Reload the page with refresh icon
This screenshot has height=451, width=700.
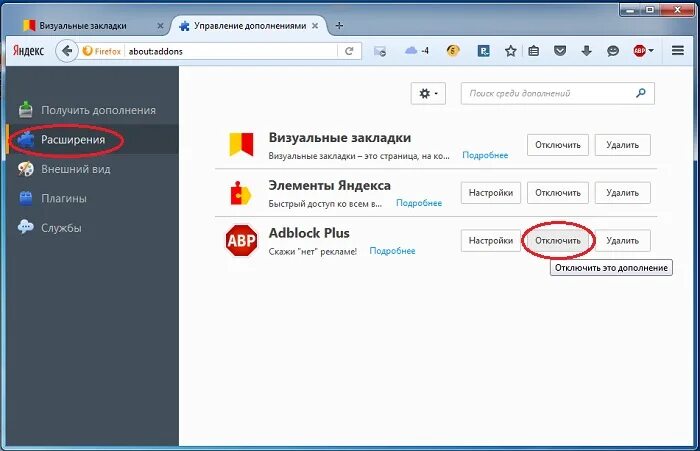point(349,51)
